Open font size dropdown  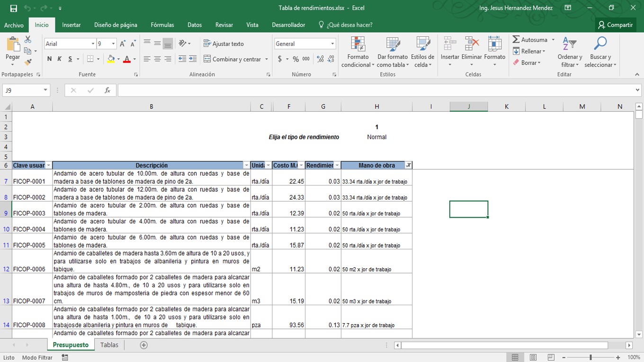(x=113, y=44)
